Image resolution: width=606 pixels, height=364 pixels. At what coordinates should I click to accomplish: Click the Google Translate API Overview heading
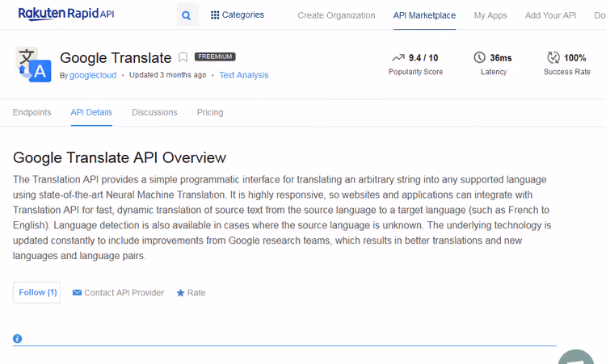tap(120, 158)
